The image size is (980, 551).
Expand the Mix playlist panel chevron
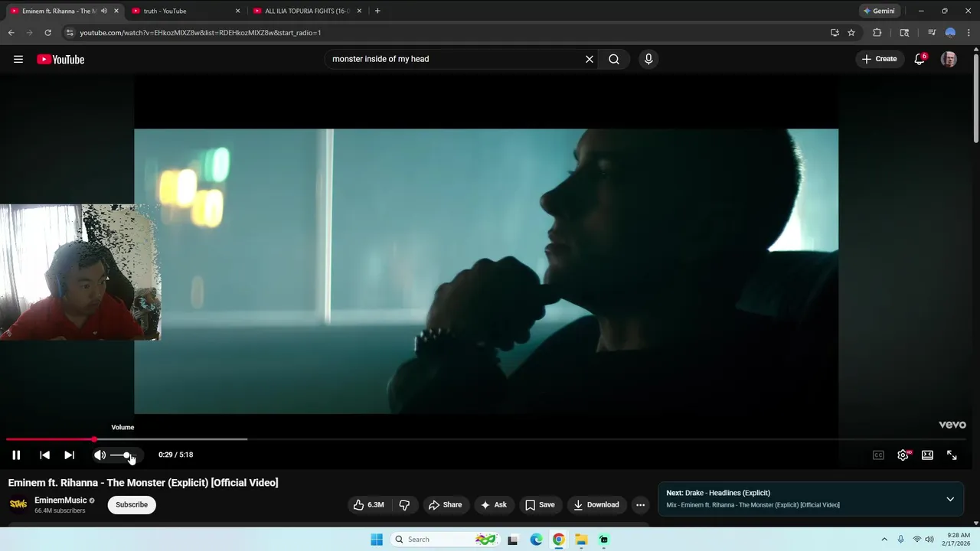(x=950, y=499)
